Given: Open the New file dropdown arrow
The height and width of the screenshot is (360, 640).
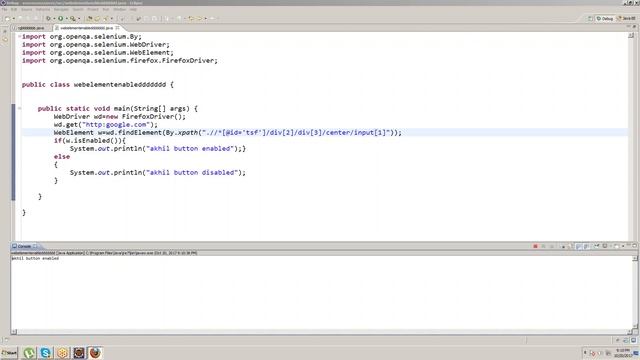Looking at the screenshot, I should click(x=14, y=18).
